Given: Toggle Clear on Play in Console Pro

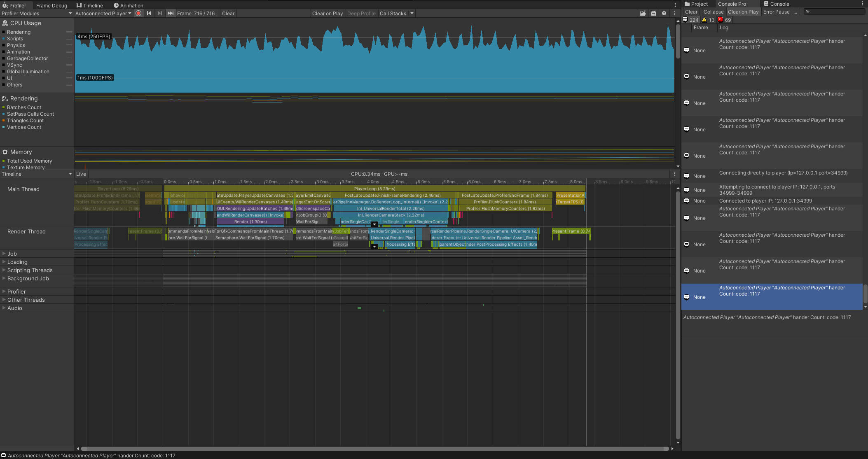Looking at the screenshot, I should [743, 12].
